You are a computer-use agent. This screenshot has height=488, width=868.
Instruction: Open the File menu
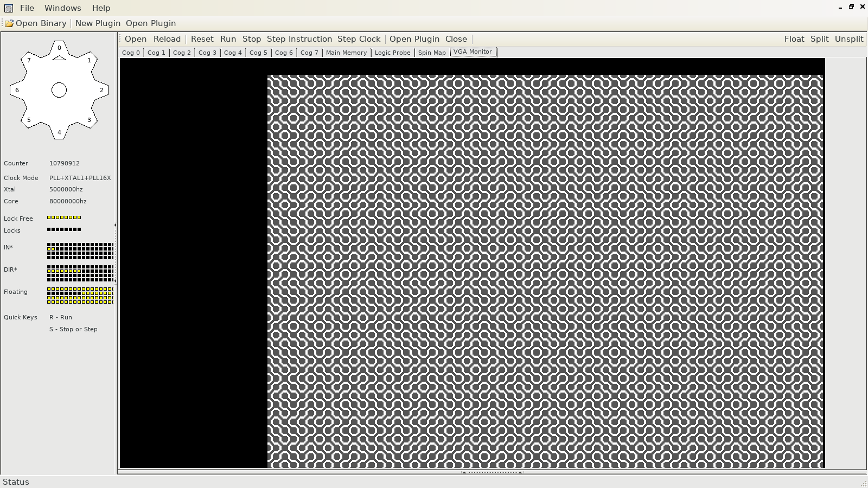coord(27,8)
